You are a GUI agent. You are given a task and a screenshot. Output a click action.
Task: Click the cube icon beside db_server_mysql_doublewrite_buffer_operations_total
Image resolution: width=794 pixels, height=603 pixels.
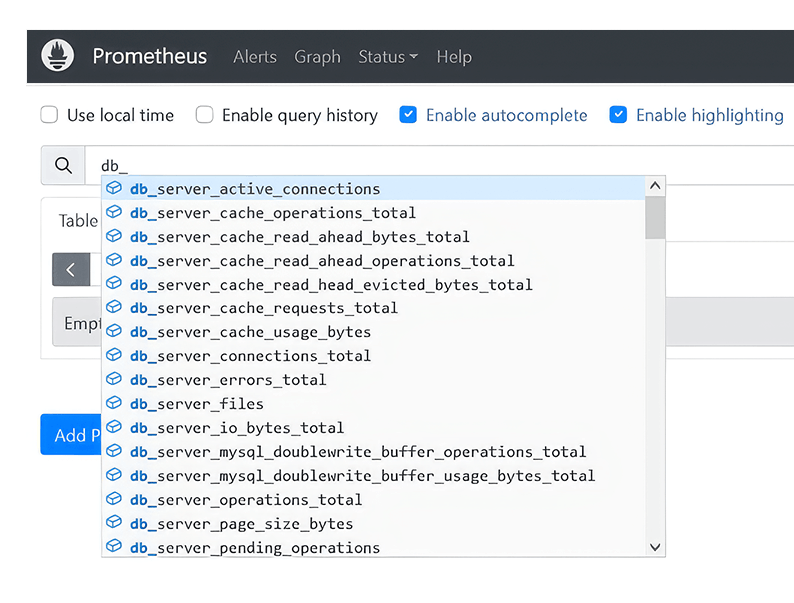(114, 451)
